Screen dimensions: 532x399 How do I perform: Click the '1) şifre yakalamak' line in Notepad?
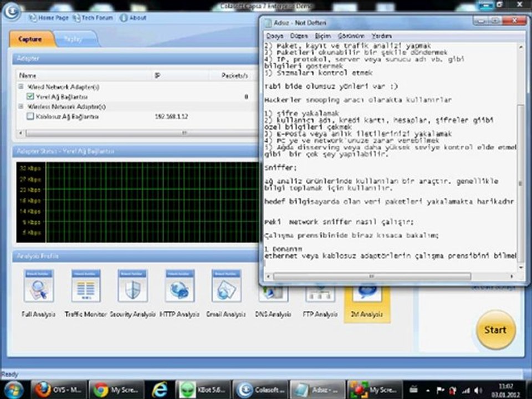click(301, 113)
